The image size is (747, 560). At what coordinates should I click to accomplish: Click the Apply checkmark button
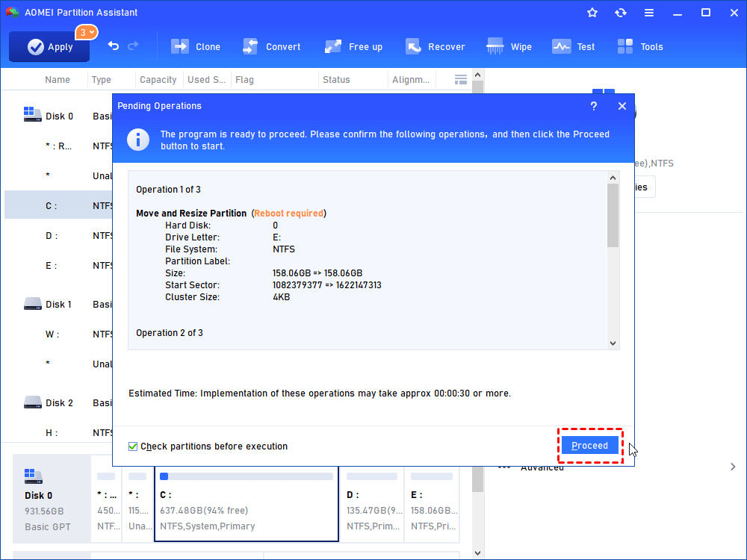(49, 46)
